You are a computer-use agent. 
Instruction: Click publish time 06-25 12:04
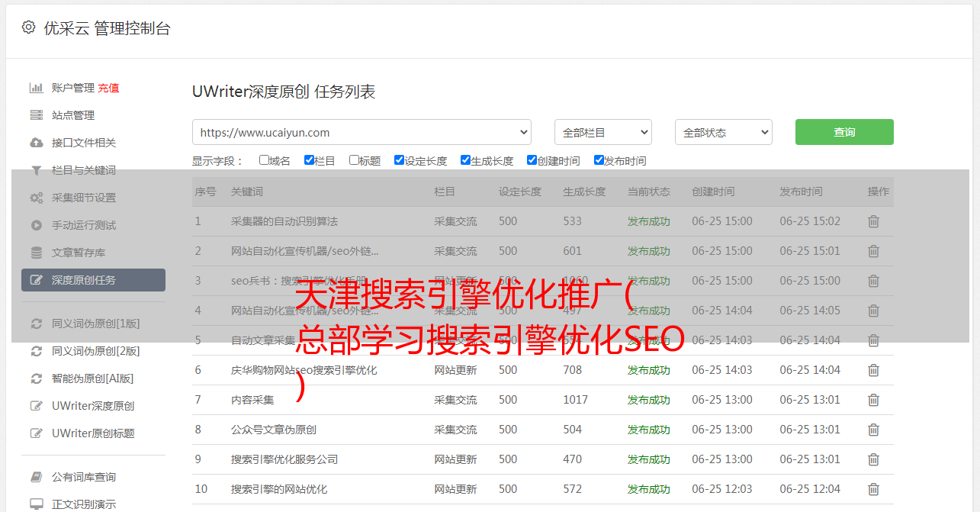click(x=810, y=489)
